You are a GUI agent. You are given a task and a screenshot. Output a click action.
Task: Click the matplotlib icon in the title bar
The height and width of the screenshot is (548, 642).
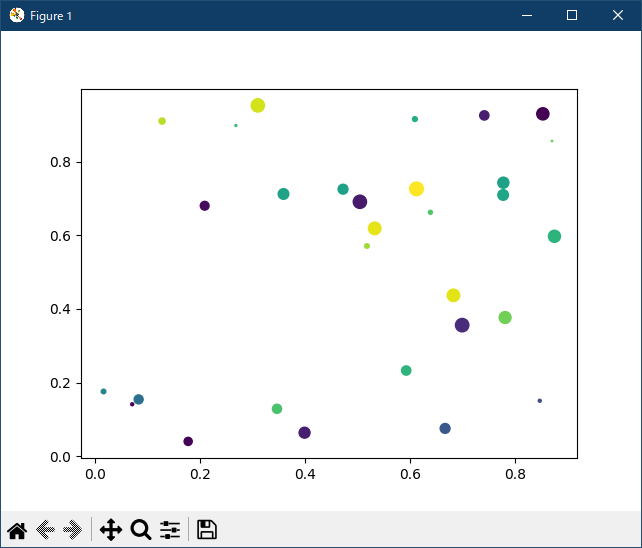click(x=17, y=15)
